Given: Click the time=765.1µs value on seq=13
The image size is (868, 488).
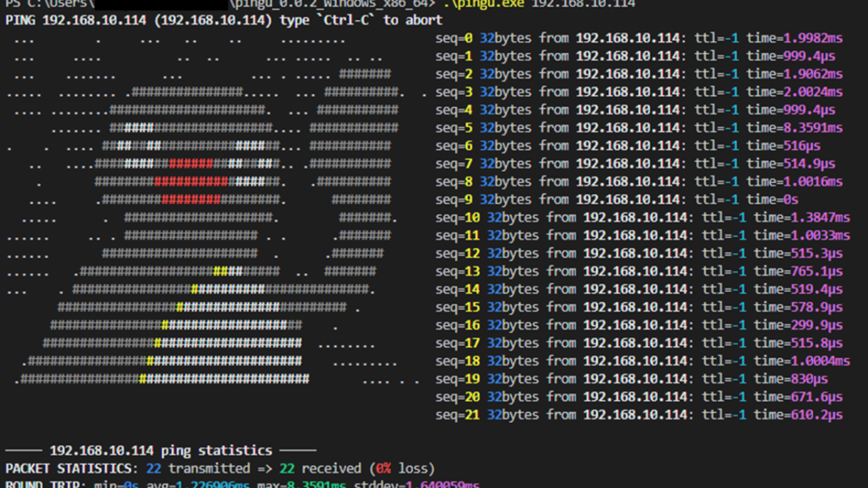Looking at the screenshot, I should [797, 271].
